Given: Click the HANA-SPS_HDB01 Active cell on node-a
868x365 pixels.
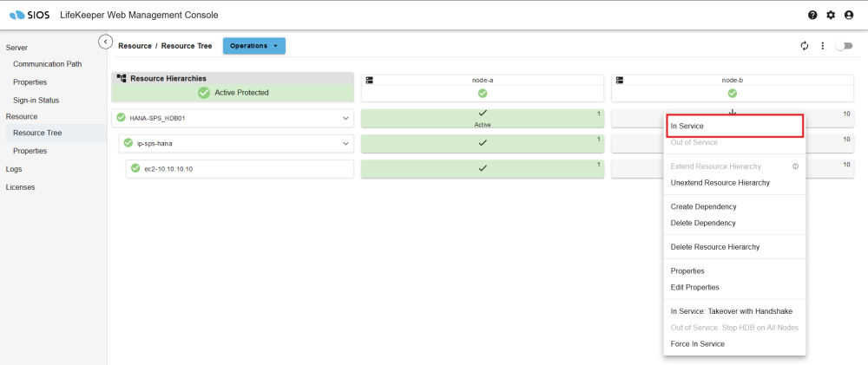Looking at the screenshot, I should click(483, 119).
